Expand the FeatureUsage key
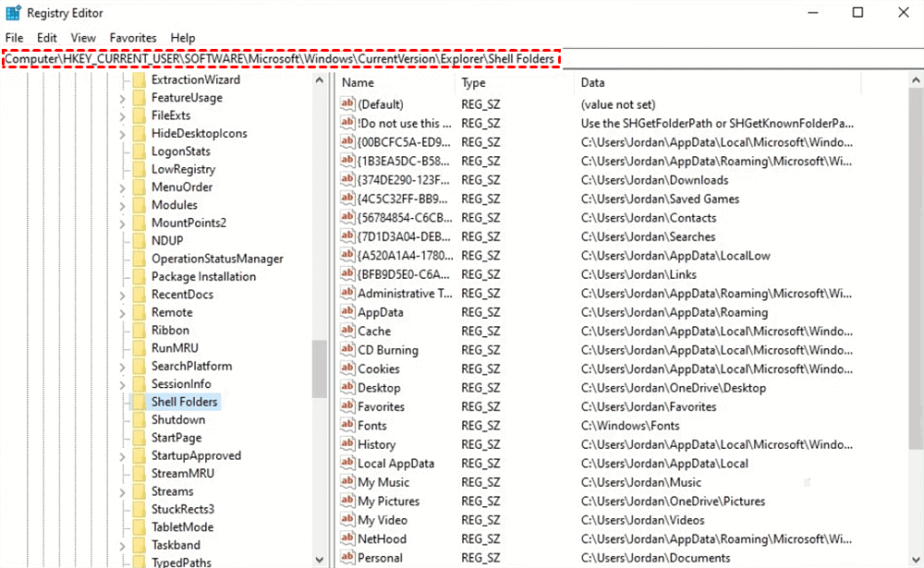This screenshot has height=568, width=924. coord(122,99)
